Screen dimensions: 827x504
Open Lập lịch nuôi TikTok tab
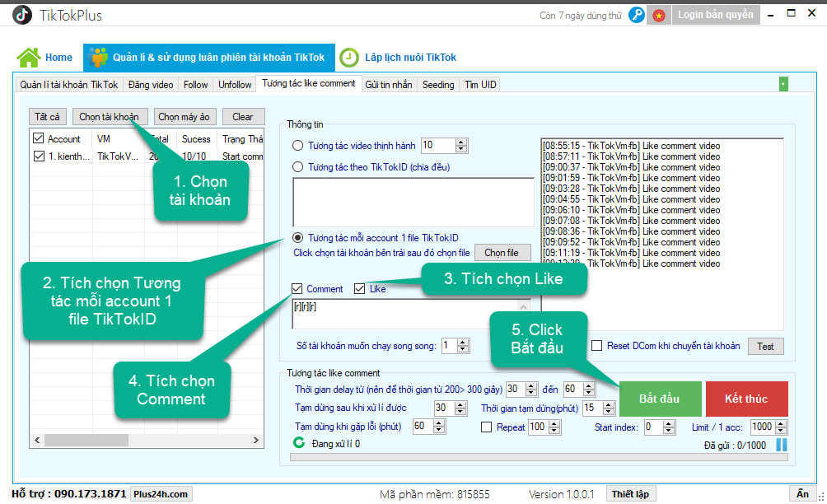pyautogui.click(x=399, y=58)
